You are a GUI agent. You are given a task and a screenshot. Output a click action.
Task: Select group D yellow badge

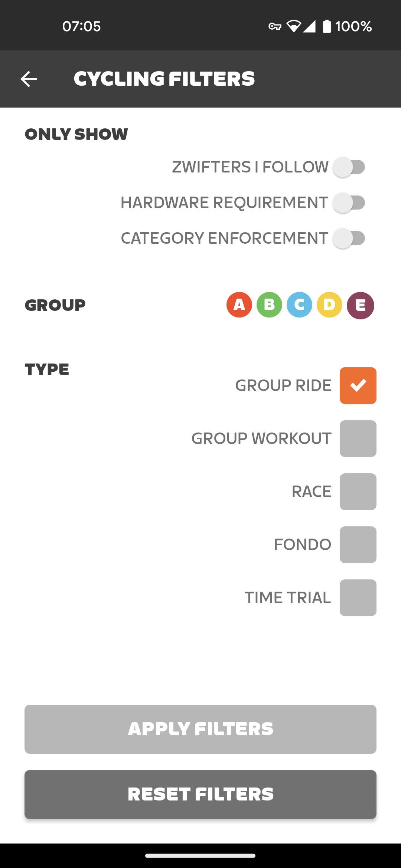click(x=329, y=305)
